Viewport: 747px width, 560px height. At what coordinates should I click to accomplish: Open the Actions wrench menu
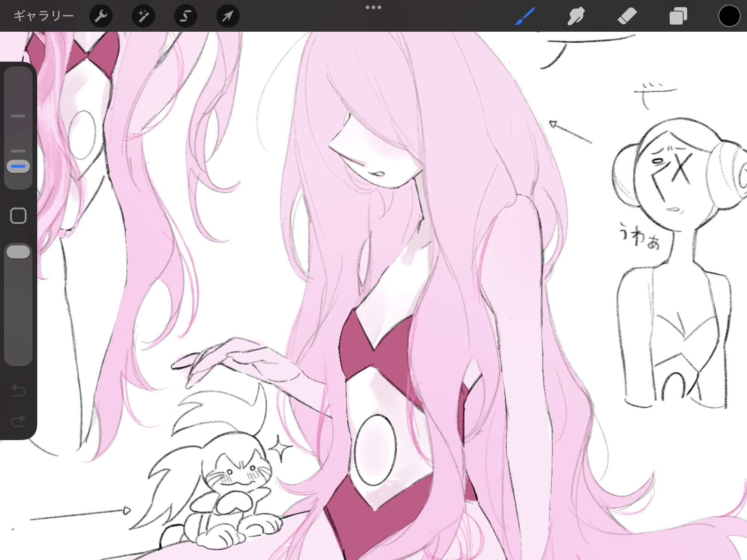pos(101,16)
